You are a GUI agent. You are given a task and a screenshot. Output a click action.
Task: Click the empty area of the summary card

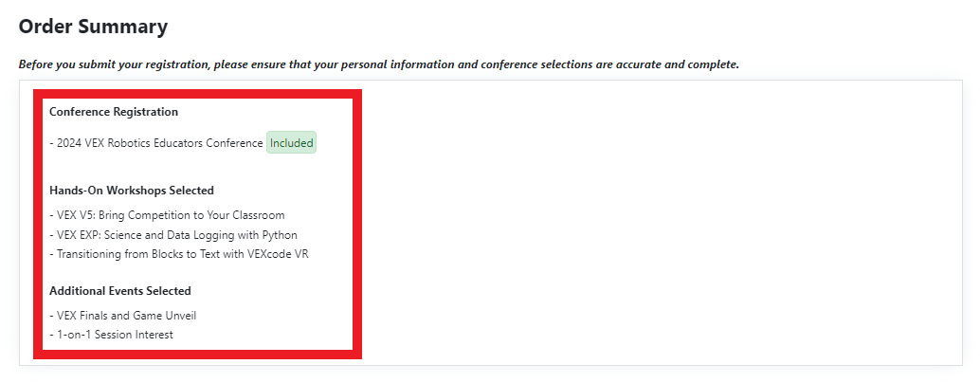[662, 223]
